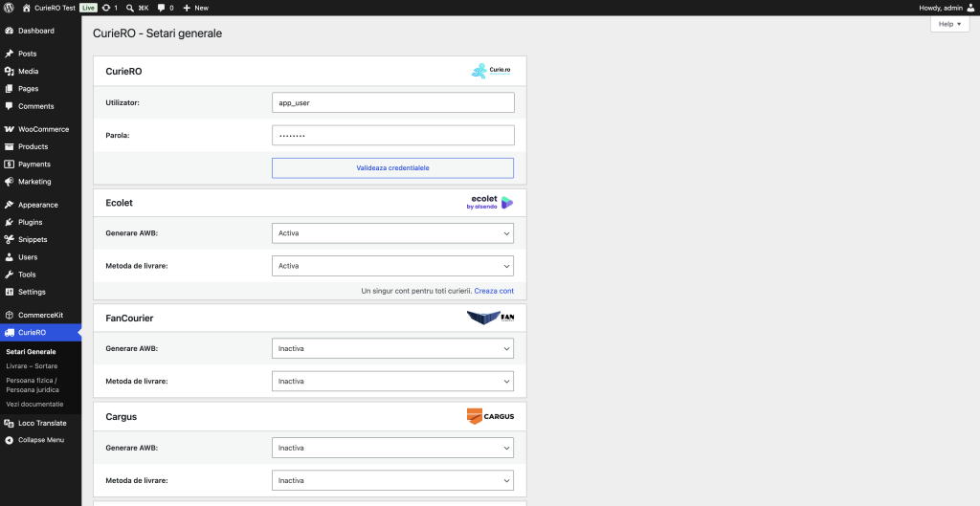Image resolution: width=980 pixels, height=506 pixels.
Task: Click the CurieRO Test site name
Action: coord(55,8)
